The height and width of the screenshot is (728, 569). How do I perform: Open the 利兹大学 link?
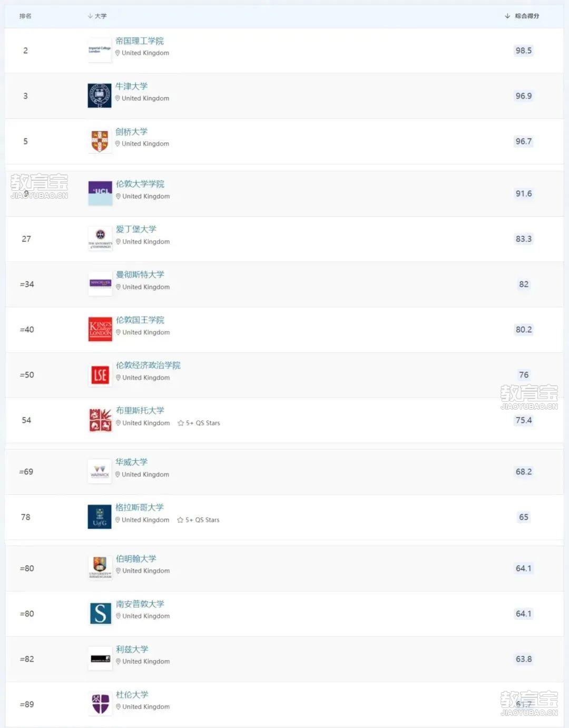click(x=132, y=649)
